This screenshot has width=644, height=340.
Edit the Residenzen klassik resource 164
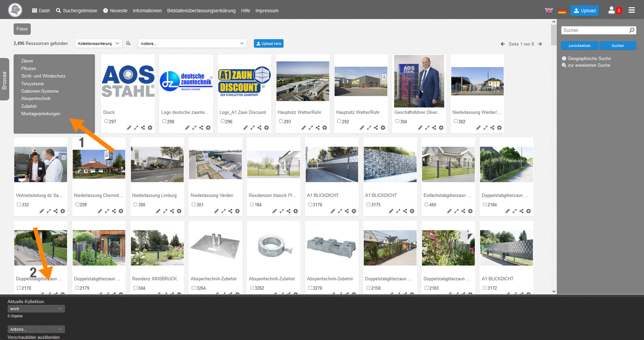point(275,211)
